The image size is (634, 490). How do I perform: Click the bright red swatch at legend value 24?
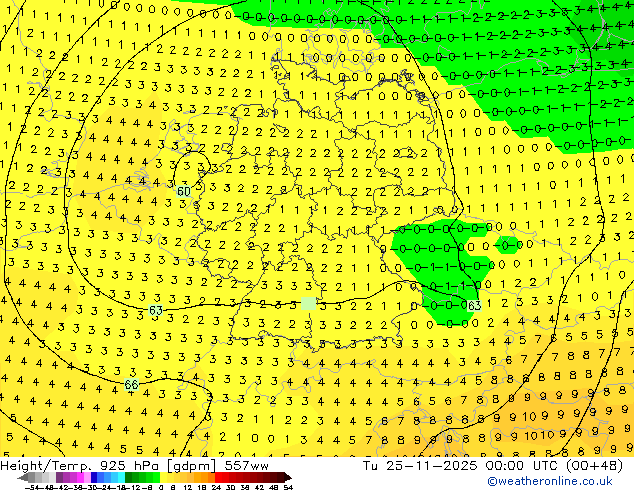pos(218,478)
